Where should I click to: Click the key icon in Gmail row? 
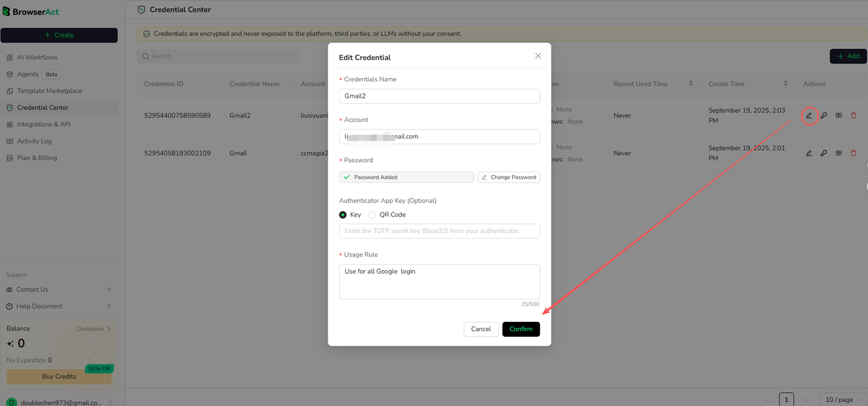tap(823, 153)
